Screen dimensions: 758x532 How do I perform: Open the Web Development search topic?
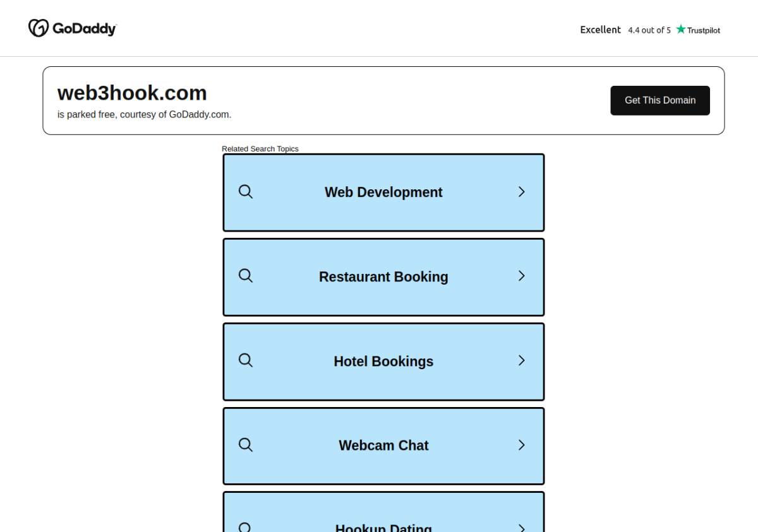[383, 192]
